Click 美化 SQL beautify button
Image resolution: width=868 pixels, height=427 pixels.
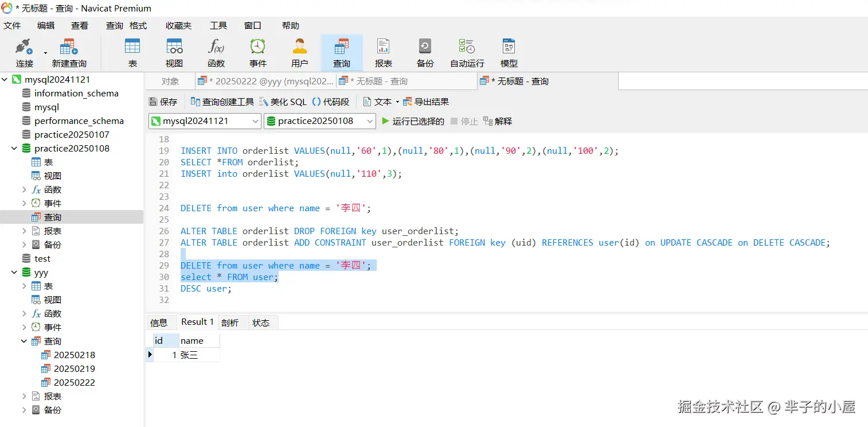tap(283, 102)
